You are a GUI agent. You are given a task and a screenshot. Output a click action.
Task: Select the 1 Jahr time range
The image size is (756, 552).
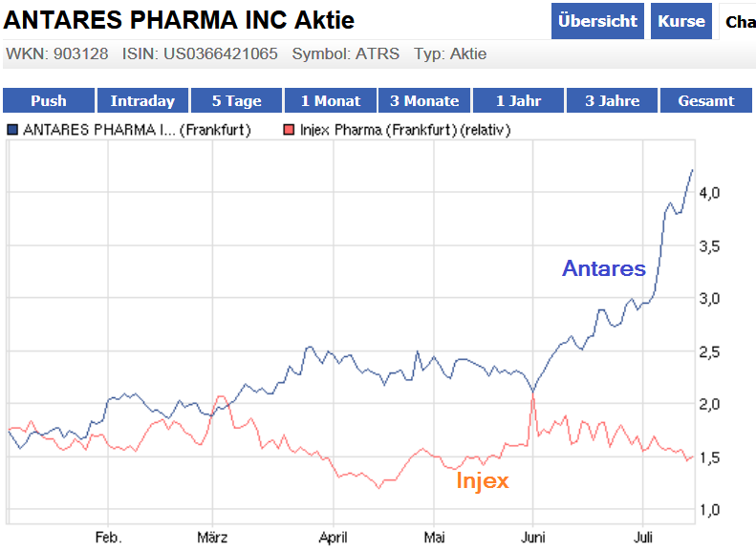pyautogui.click(x=518, y=100)
